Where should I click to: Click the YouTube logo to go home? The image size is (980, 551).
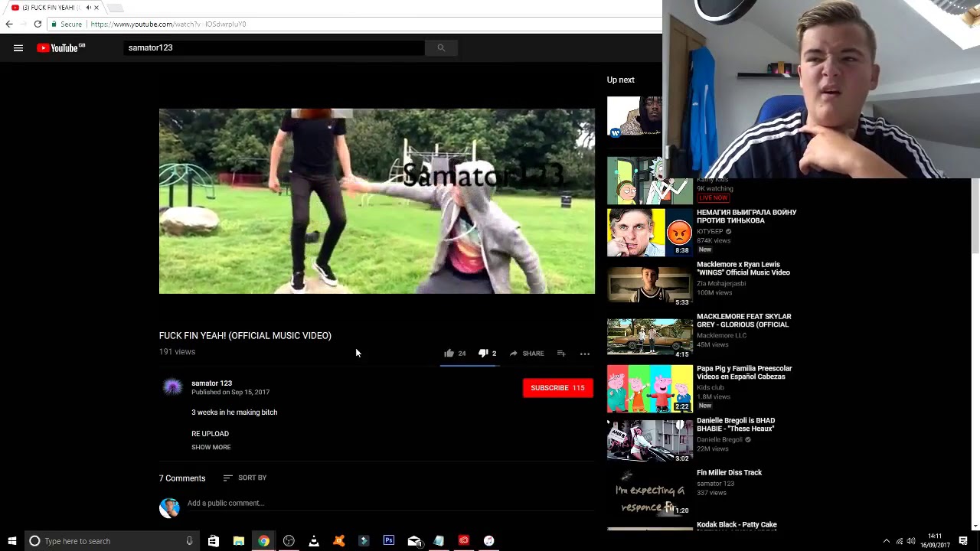[61, 48]
